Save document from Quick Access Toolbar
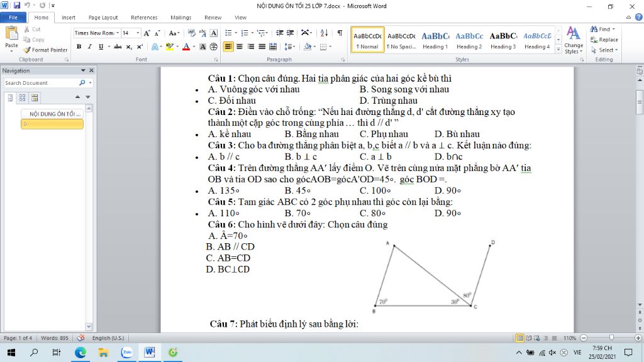644x362 pixels. (x=17, y=5)
